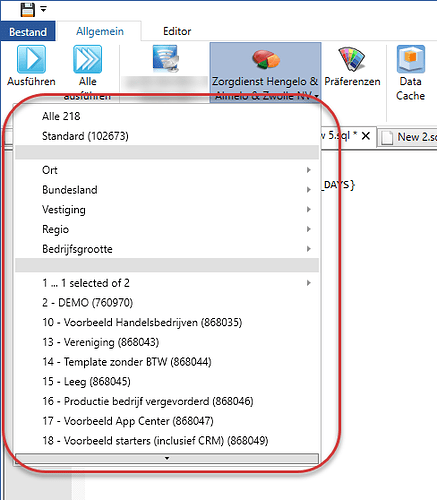Image resolution: width=437 pixels, height=500 pixels.
Task: Click the list scroll-down arrow bar
Action: pos(167,458)
